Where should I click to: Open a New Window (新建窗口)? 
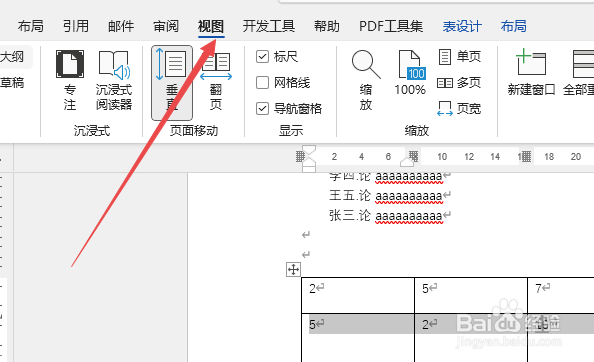pos(531,73)
